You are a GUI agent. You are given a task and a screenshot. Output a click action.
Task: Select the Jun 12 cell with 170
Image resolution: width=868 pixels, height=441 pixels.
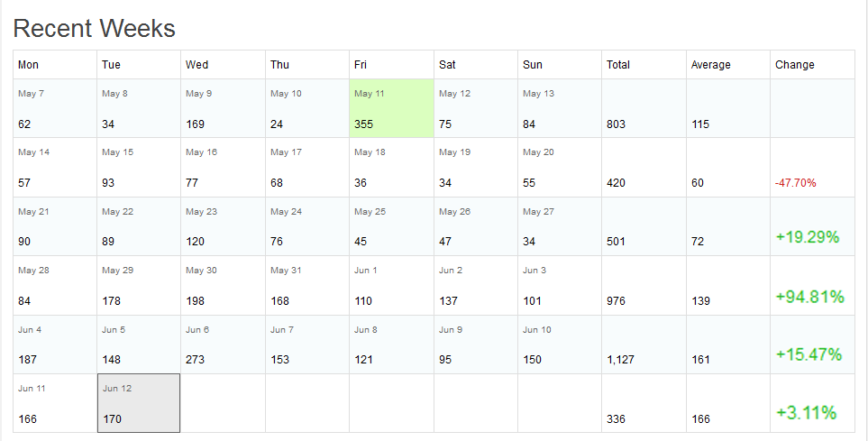[x=139, y=403]
